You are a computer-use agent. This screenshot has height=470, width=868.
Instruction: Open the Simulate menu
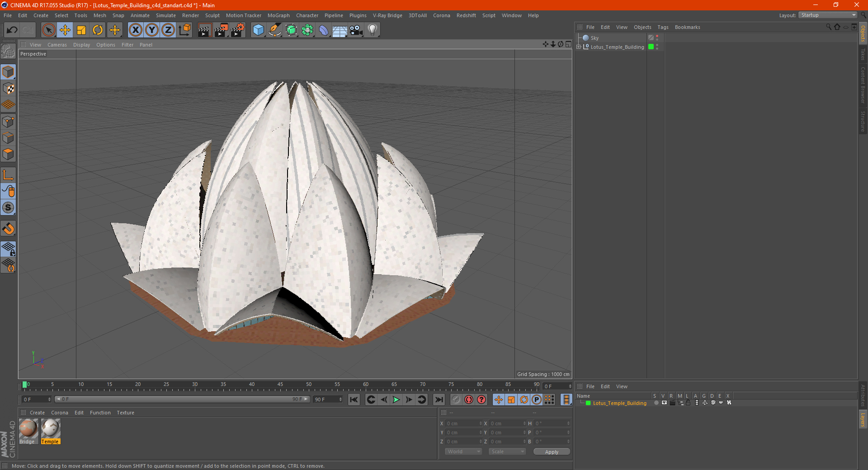[x=166, y=15]
